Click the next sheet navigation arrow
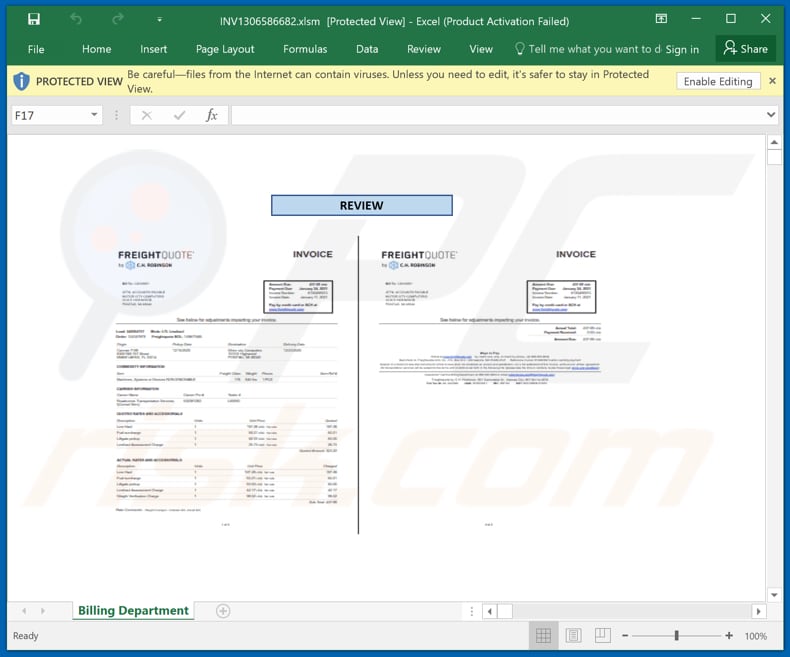The image size is (790, 657). tap(43, 611)
